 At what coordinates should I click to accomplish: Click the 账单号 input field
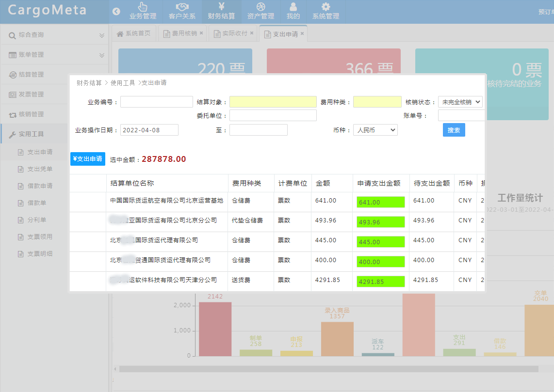(461, 115)
